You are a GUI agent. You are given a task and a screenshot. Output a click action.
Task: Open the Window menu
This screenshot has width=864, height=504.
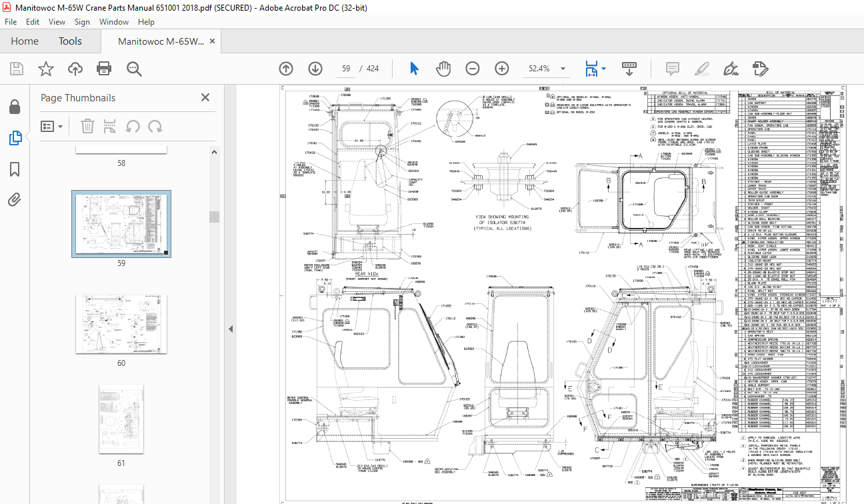(114, 21)
